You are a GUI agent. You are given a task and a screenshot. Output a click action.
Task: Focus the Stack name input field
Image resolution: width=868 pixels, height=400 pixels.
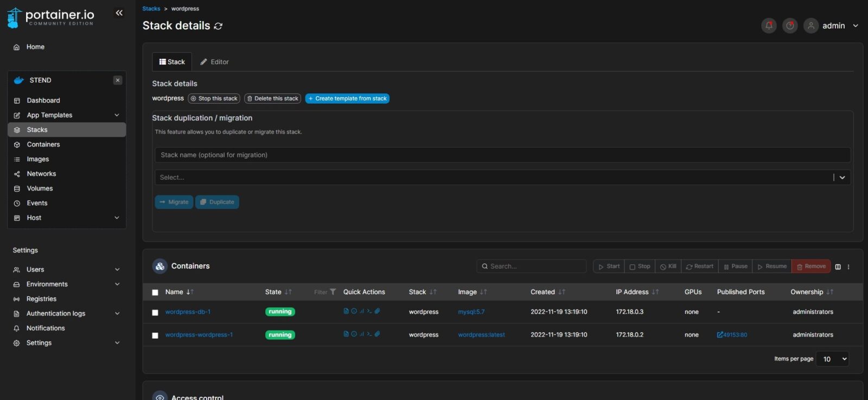point(502,155)
